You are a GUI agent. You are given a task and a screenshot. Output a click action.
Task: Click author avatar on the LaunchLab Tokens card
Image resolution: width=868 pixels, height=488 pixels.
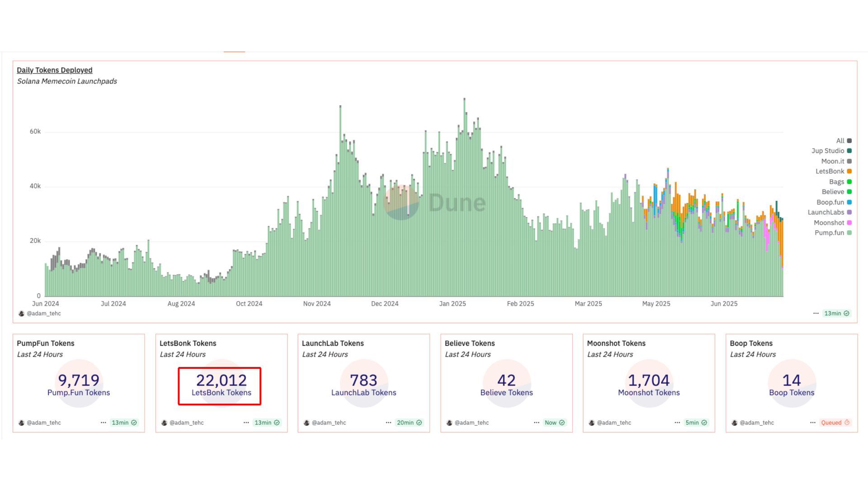[x=306, y=423]
